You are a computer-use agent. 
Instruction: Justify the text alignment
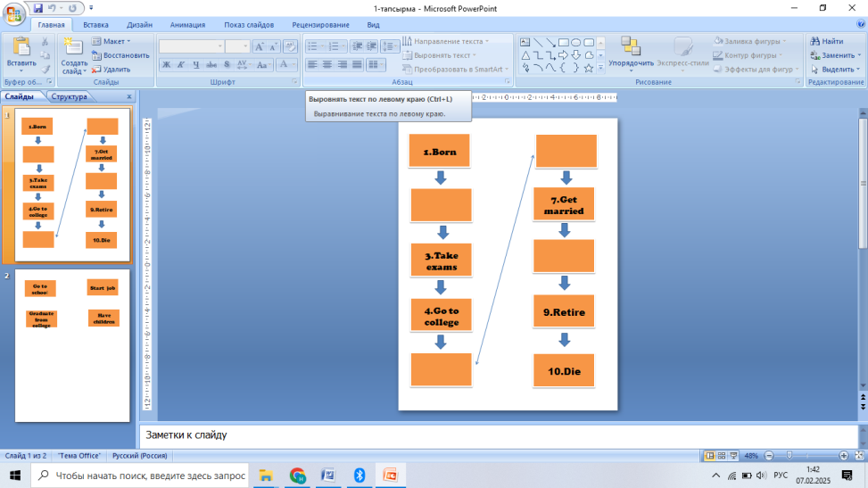click(358, 64)
